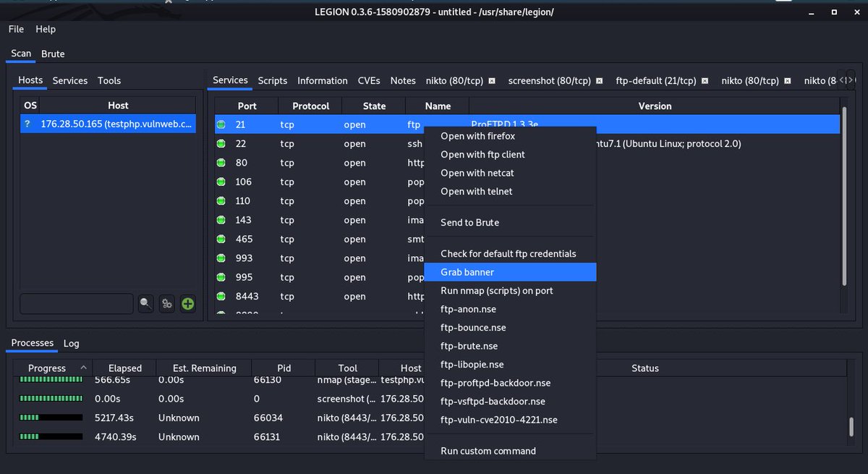Click green status dot for port 80
Screen dimensions: 868x474
[221, 163]
